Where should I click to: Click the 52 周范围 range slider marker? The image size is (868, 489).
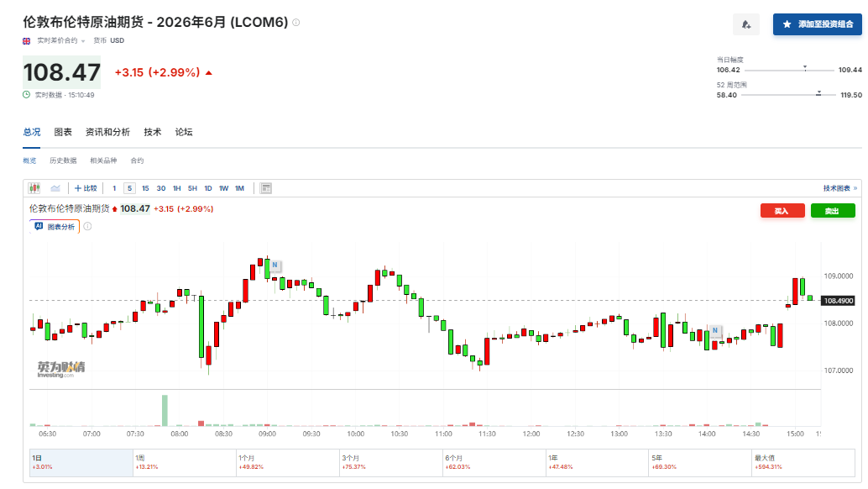click(x=818, y=94)
